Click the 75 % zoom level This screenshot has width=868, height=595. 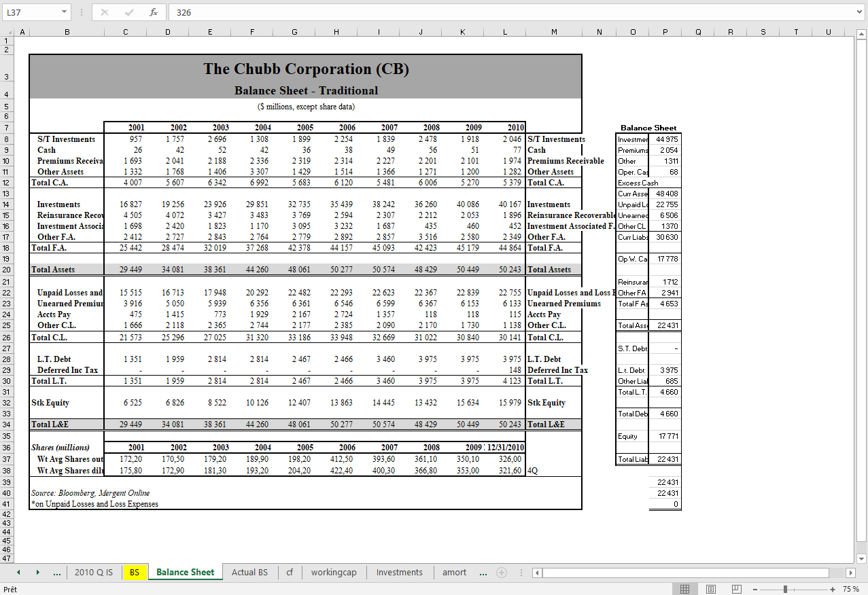pos(851,590)
